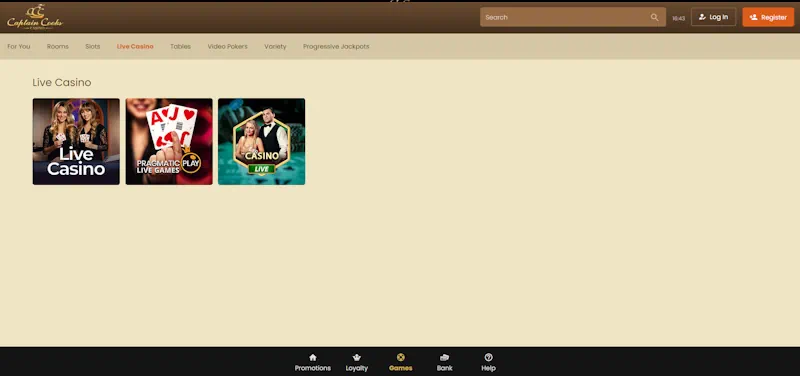
Task: Select the Games icon in bottom bar
Action: tap(401, 357)
